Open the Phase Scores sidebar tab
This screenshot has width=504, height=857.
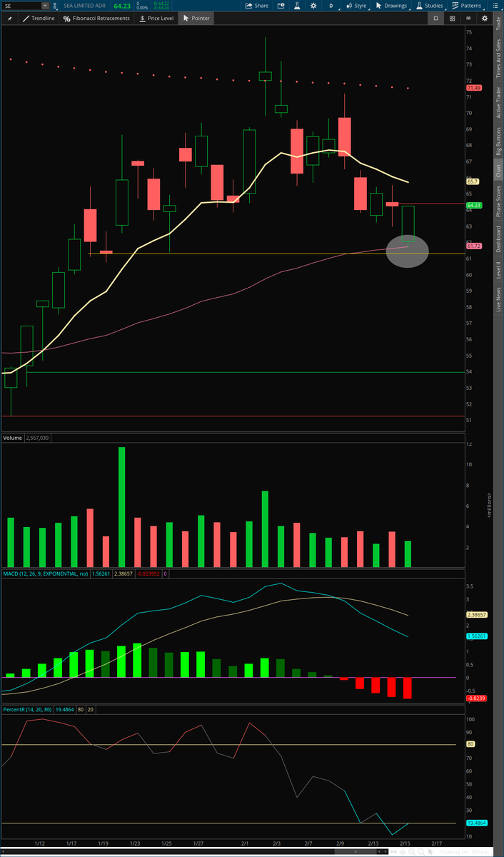coord(498,202)
